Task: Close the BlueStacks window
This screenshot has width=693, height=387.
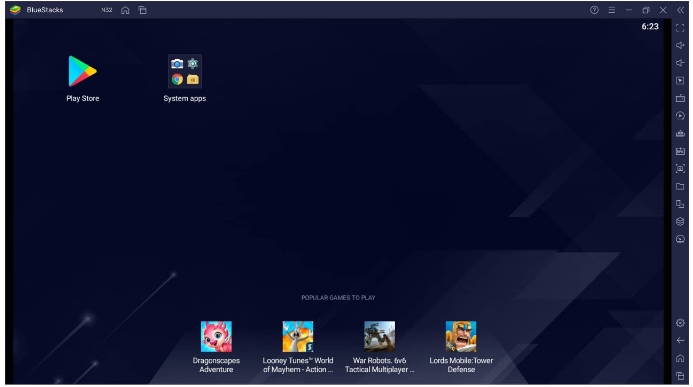Action: [x=663, y=10]
